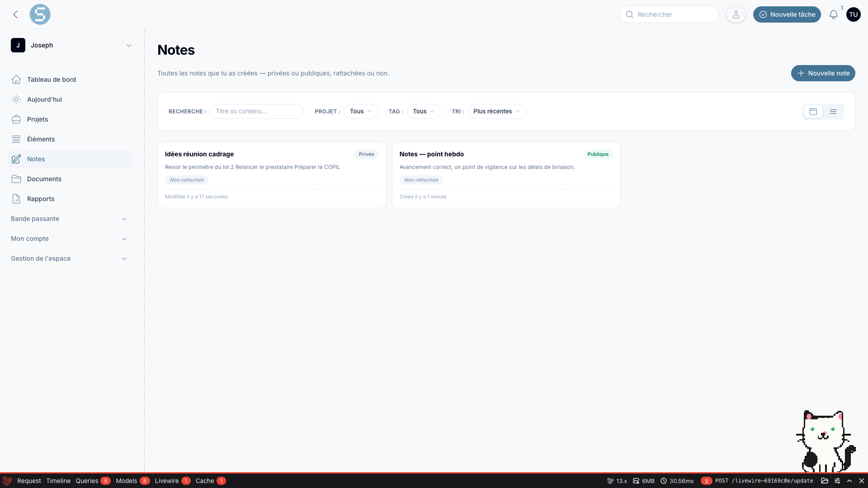Open the app logo home icon
Image resolution: width=868 pixels, height=488 pixels.
pos(40,14)
